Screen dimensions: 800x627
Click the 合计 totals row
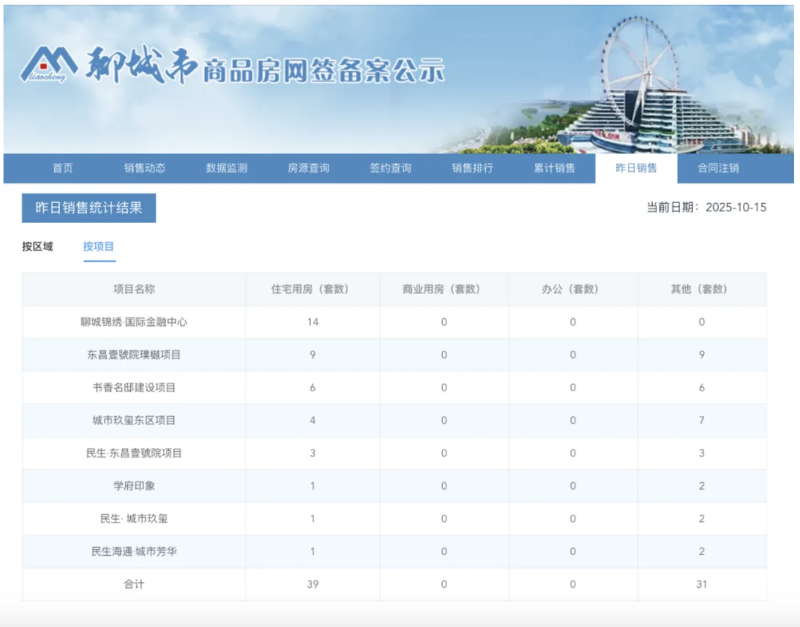[x=134, y=584]
